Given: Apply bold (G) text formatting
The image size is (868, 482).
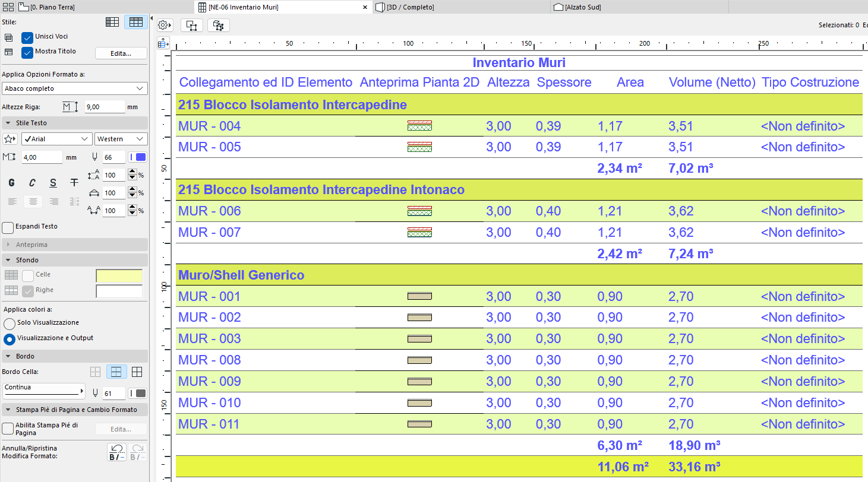Looking at the screenshot, I should click(11, 183).
